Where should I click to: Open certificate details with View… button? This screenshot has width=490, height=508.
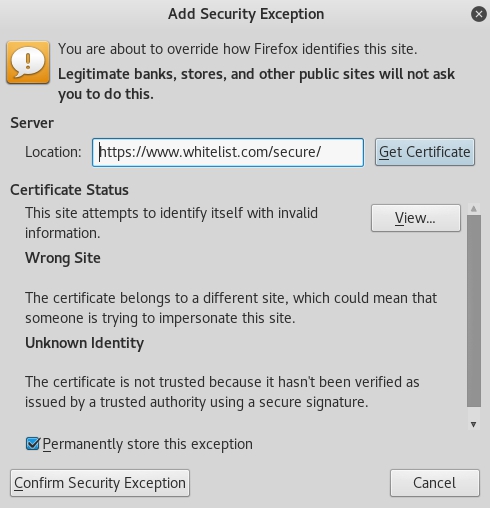(x=416, y=218)
